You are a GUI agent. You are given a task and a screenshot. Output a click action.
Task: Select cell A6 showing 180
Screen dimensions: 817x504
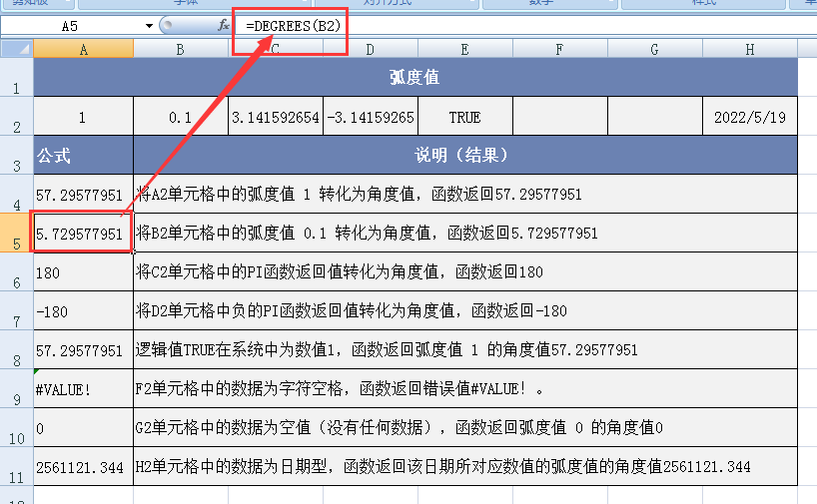pos(83,271)
